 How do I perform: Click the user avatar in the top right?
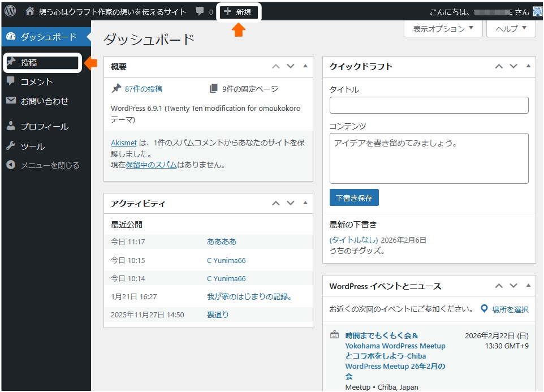coord(537,11)
